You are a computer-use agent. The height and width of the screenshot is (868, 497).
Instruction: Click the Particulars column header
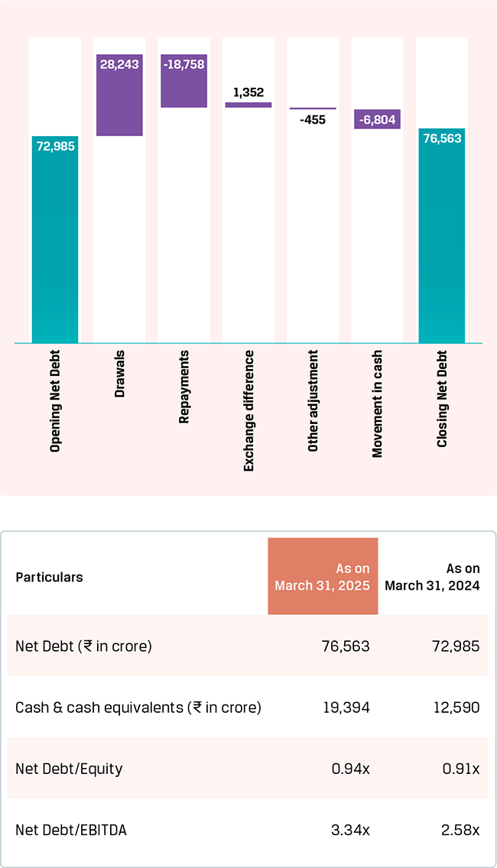coord(49,577)
